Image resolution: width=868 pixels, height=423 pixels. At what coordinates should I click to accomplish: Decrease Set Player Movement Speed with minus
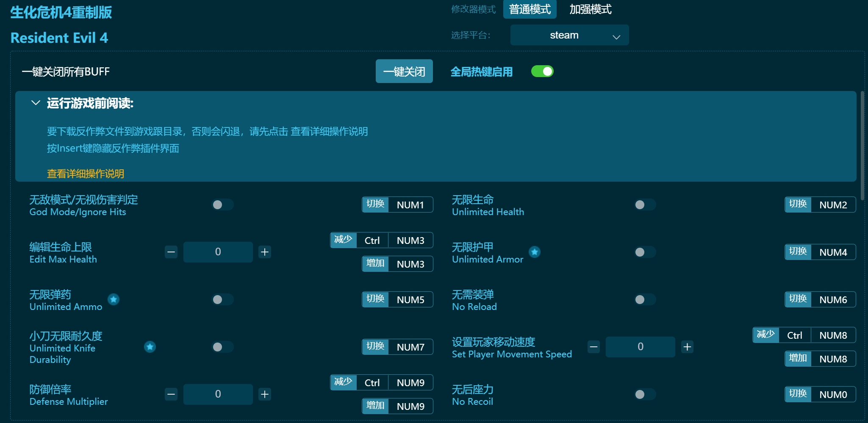click(x=594, y=347)
